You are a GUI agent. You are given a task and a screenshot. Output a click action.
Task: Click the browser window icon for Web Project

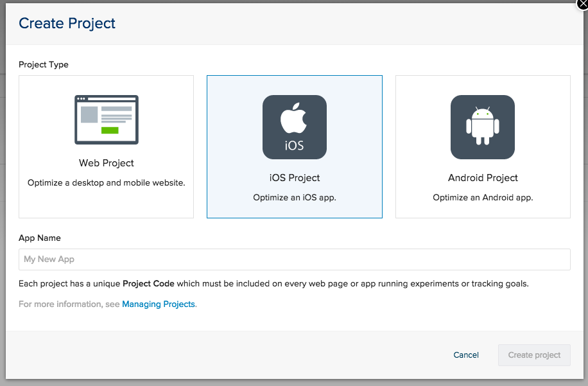pyautogui.click(x=107, y=119)
